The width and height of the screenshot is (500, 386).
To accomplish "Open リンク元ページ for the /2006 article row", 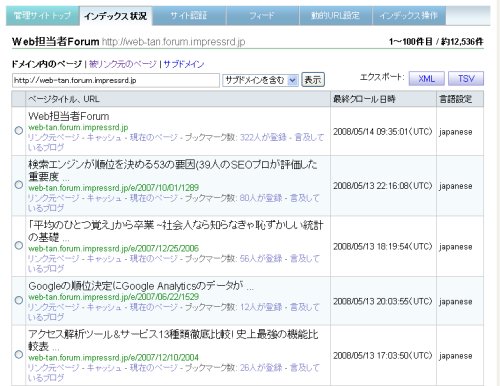I will click(54, 259).
